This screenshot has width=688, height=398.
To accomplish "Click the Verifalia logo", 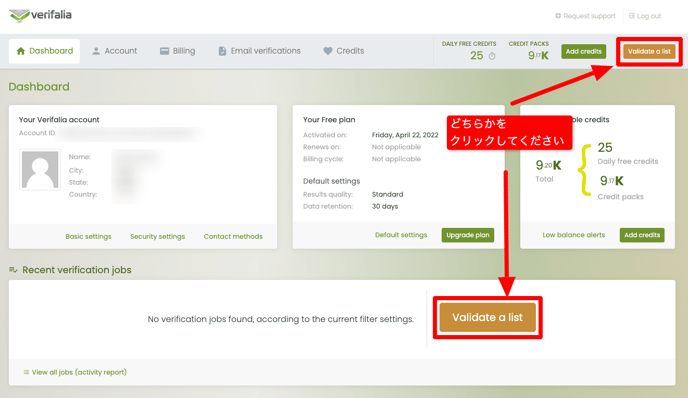I will click(x=40, y=15).
